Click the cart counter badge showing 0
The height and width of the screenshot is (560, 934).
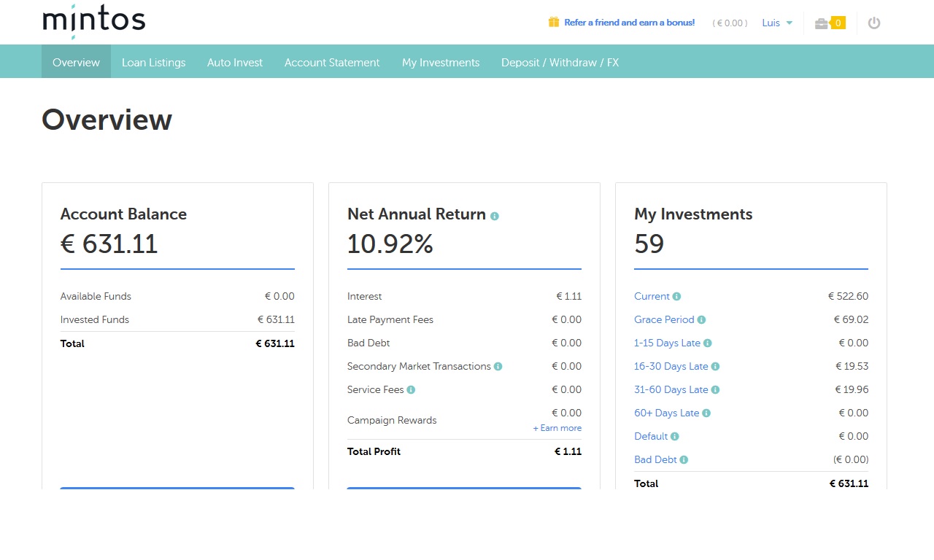[x=838, y=23]
